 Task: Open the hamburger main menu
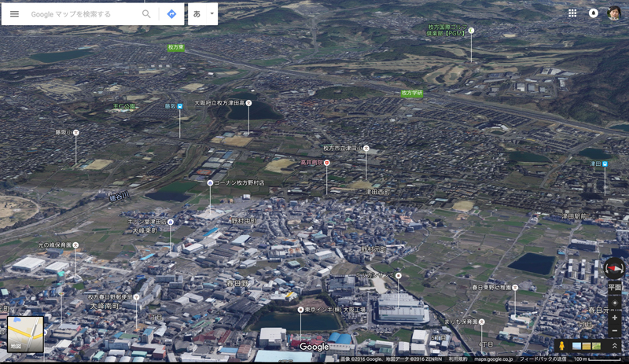[14, 14]
